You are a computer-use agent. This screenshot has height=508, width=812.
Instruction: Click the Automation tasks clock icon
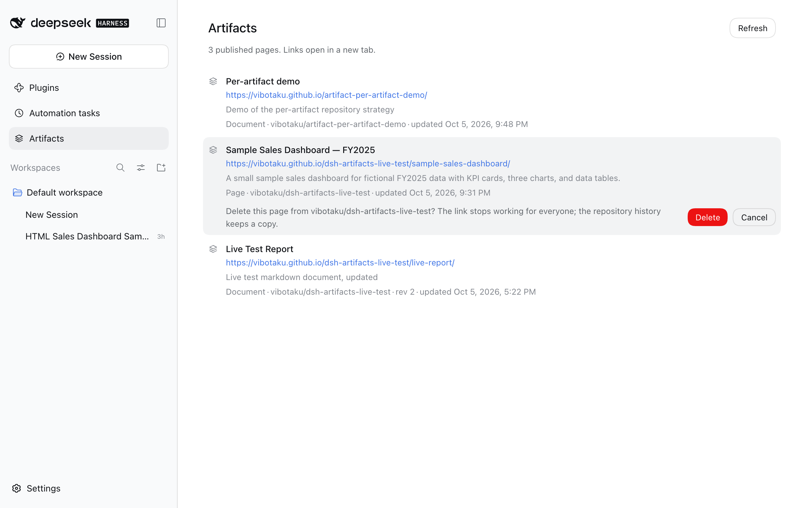[x=19, y=113]
